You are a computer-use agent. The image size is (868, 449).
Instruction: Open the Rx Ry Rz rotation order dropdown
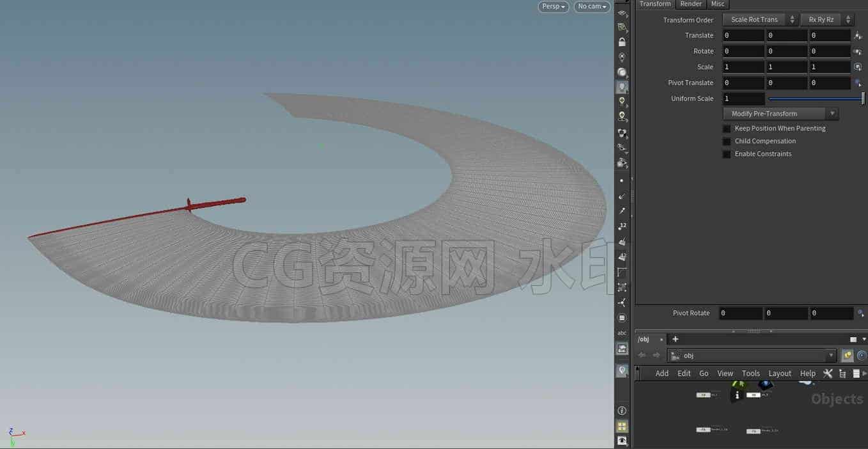tap(827, 20)
